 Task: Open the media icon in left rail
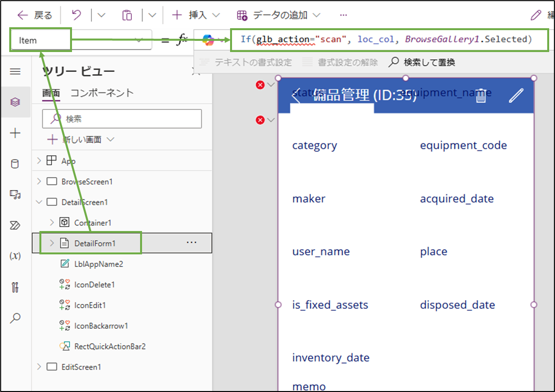(15, 194)
